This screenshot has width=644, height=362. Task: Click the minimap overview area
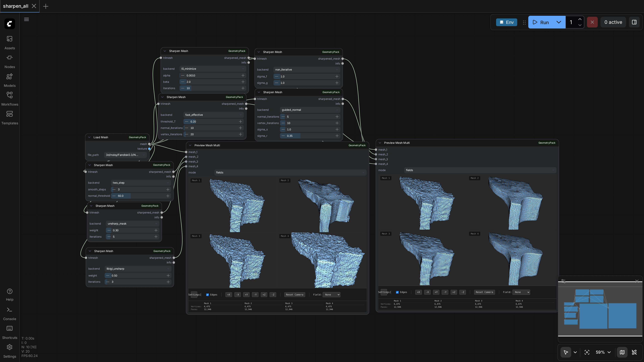point(600,309)
